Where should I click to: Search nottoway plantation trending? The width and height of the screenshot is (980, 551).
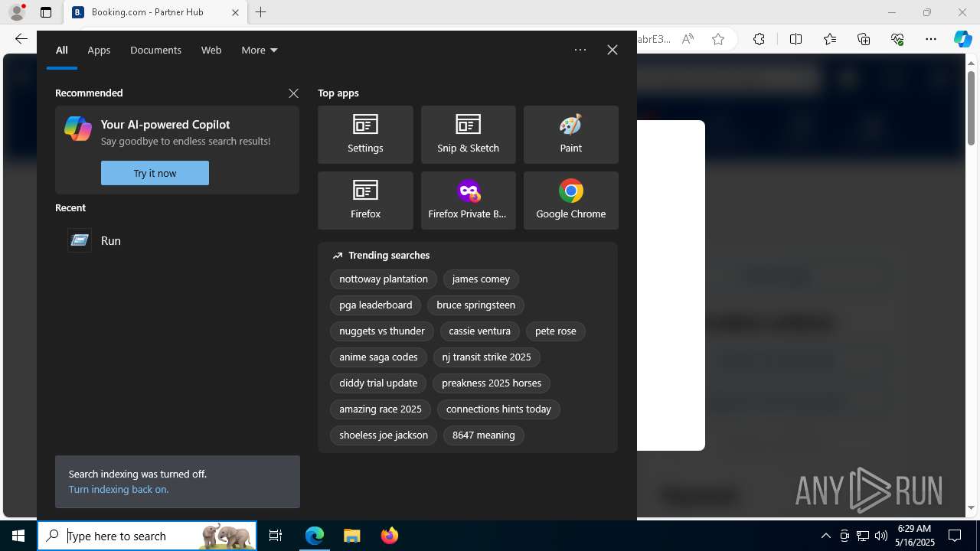click(x=384, y=279)
